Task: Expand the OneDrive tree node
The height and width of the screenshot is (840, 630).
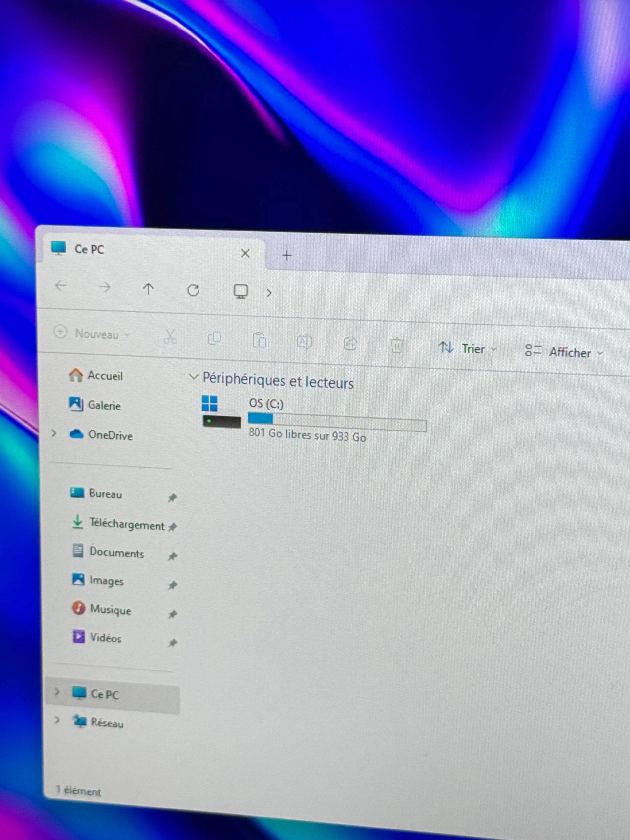Action: [54, 433]
